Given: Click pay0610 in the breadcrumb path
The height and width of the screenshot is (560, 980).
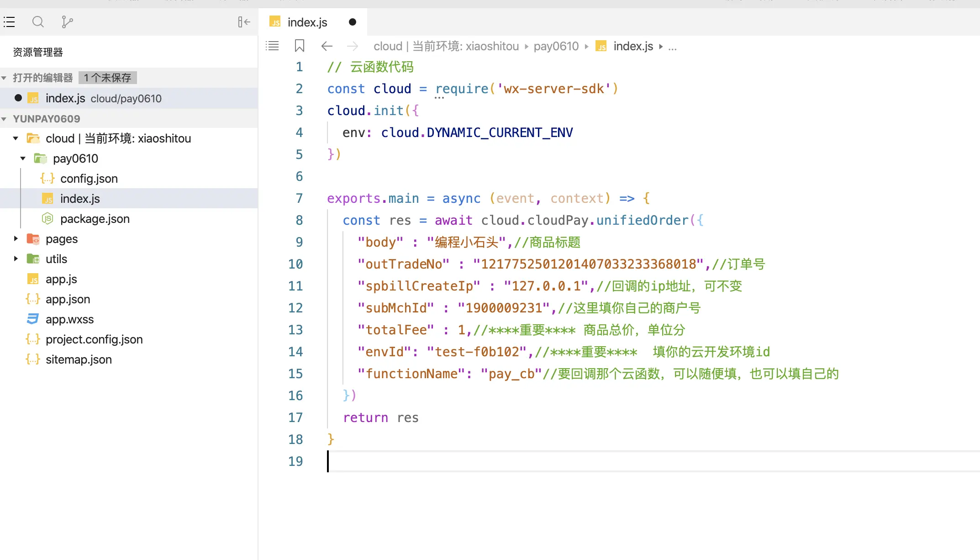Looking at the screenshot, I should coord(556,46).
